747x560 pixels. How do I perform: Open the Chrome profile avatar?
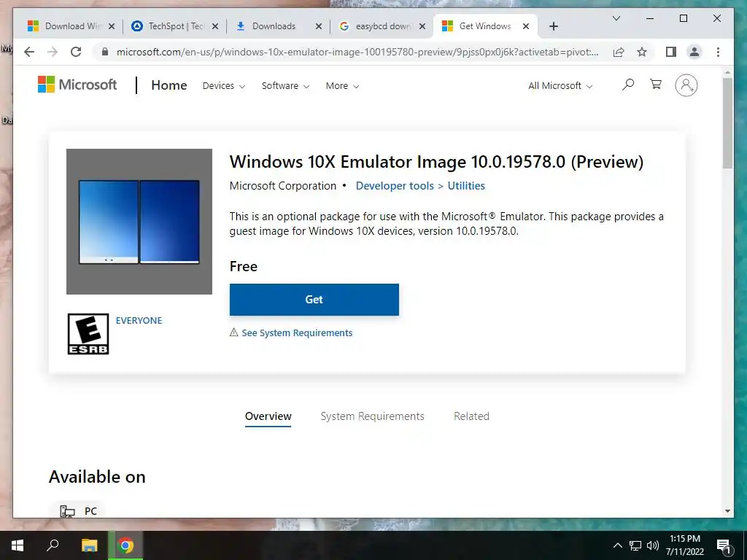click(x=694, y=52)
